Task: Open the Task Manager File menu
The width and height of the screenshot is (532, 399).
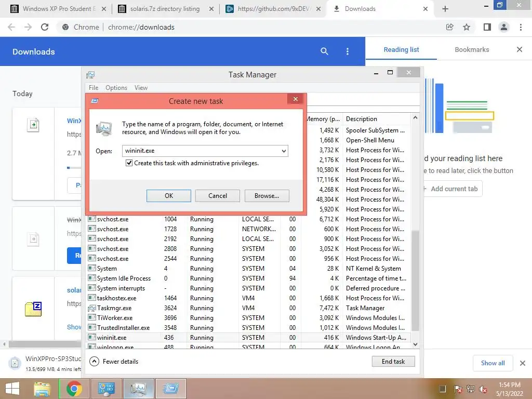Action: tap(94, 87)
